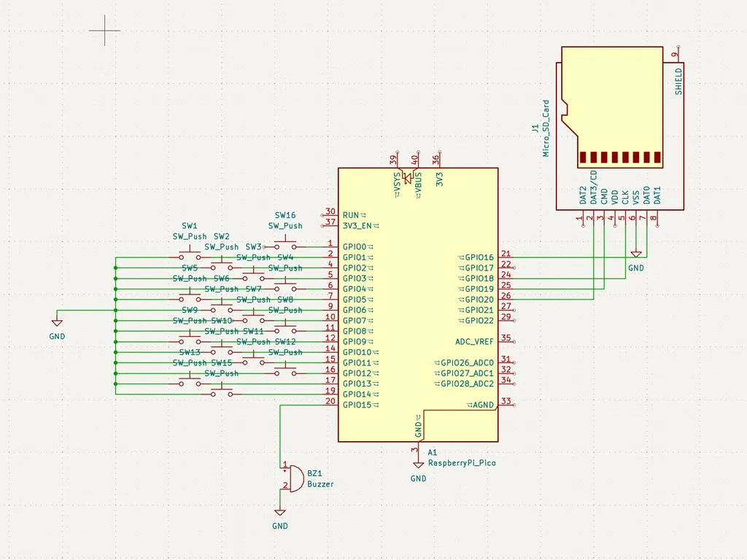Click the 'DAT3/CD' pin label

tap(594, 187)
